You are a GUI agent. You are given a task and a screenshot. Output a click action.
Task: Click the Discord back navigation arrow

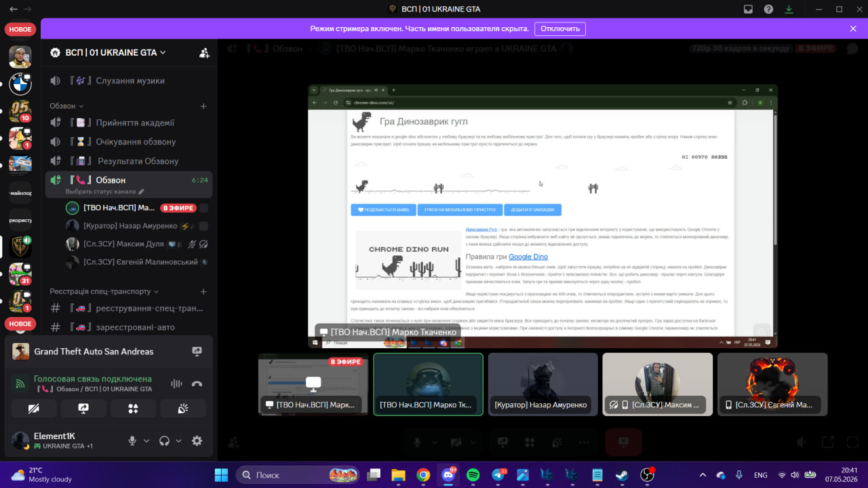[14, 9]
